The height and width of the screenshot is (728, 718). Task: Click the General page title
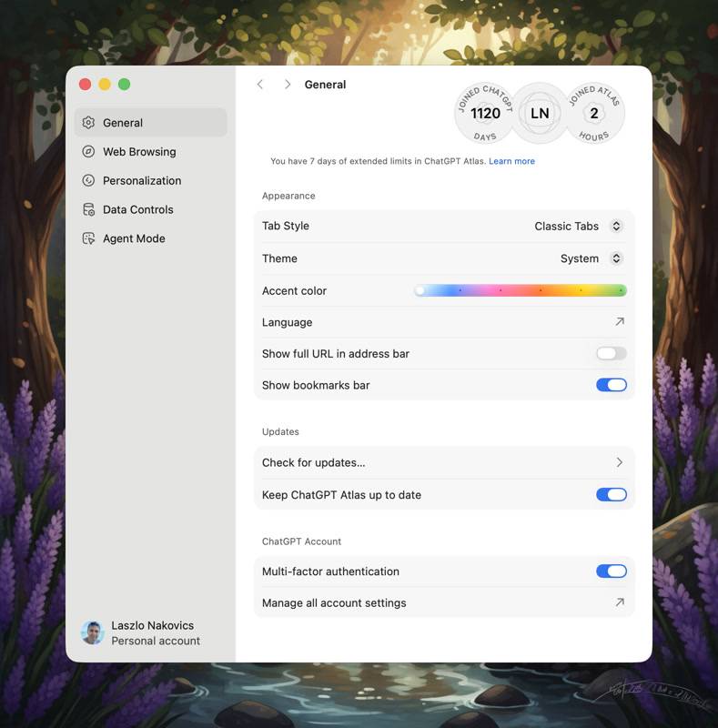(x=325, y=85)
